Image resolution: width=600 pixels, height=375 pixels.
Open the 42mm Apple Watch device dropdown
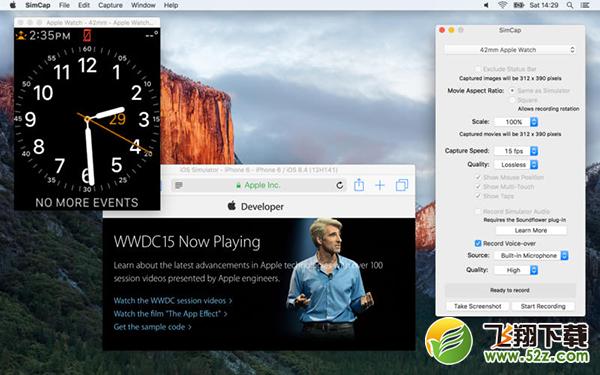click(x=510, y=50)
